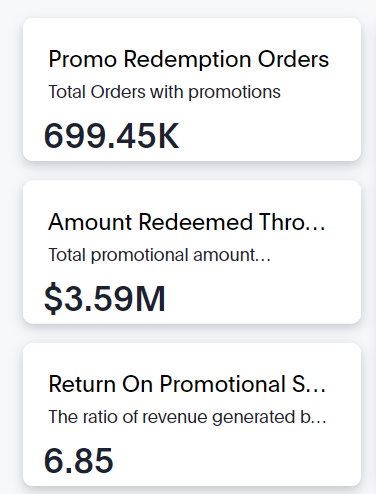Click the ellipsis after Total promotional amount

(x=263, y=260)
